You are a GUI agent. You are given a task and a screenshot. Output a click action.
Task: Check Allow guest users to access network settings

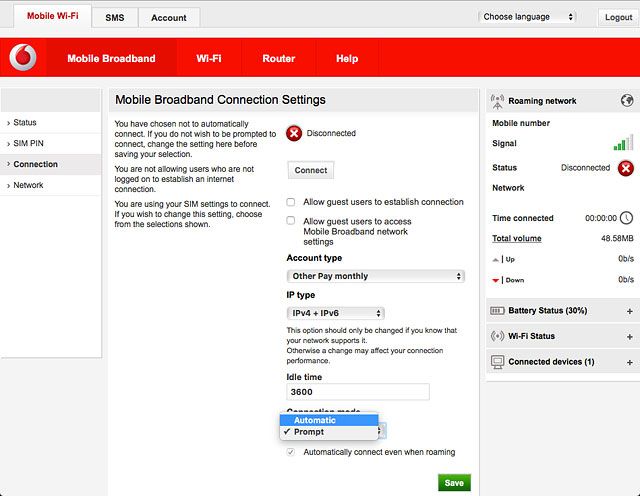pos(291,220)
